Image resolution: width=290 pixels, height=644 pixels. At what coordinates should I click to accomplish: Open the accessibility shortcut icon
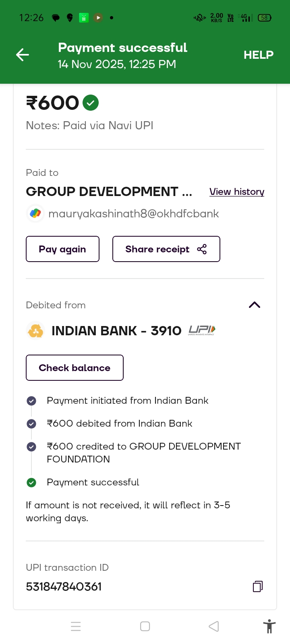click(x=269, y=626)
